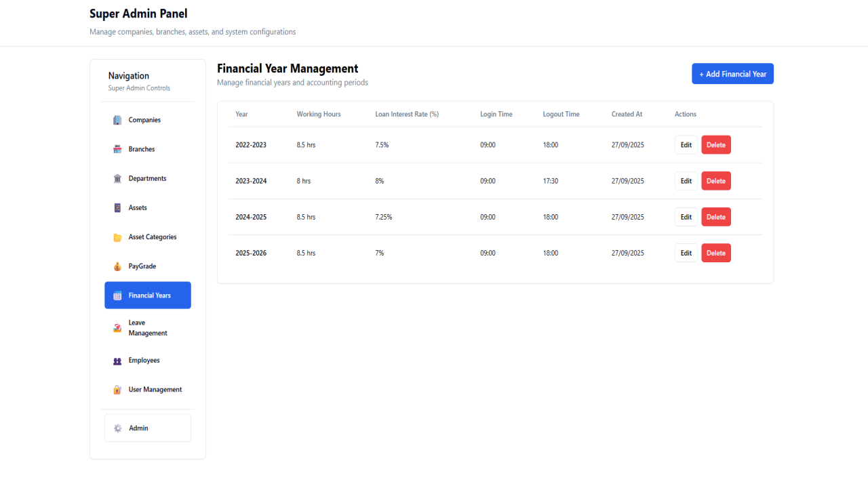Click the Working Hours column header

[x=319, y=115]
